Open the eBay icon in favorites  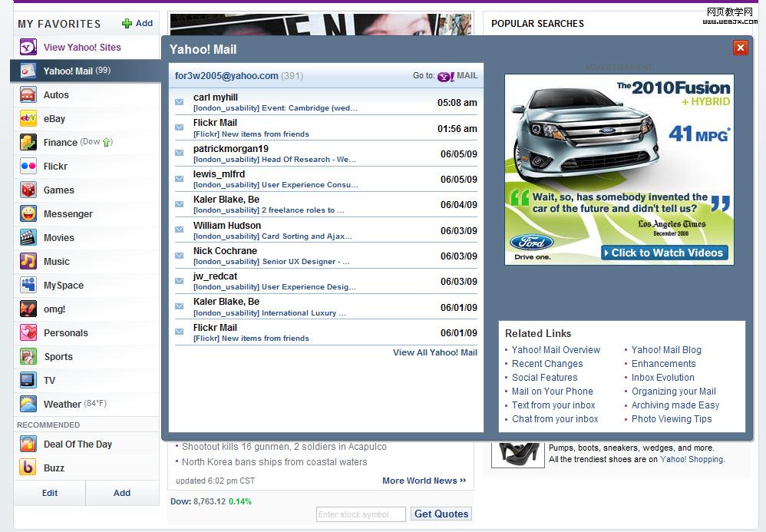[28, 119]
